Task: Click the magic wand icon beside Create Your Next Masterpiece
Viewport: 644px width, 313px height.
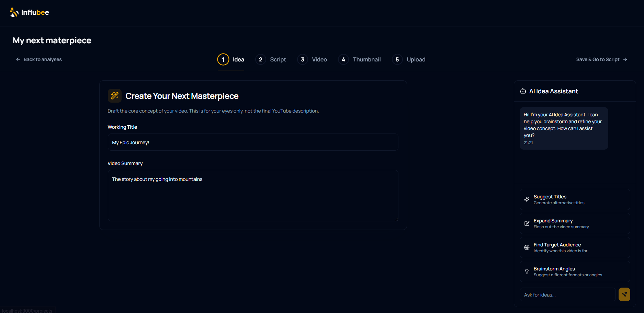Action: click(115, 96)
